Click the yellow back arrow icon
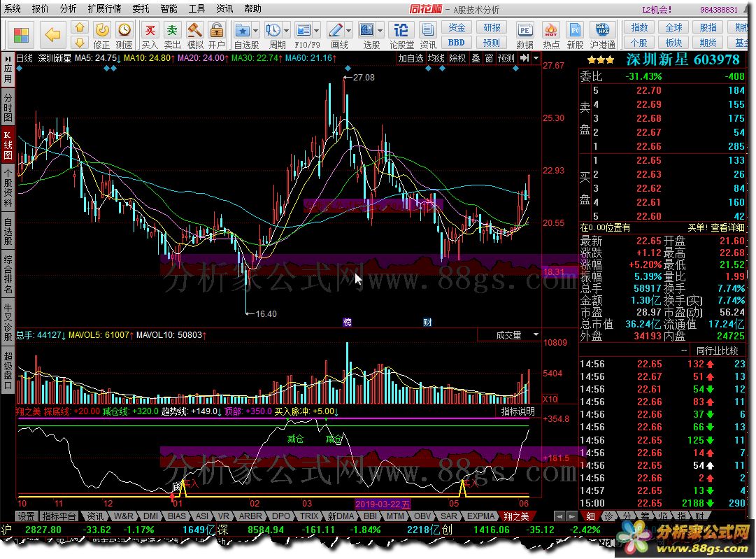Viewport: 756px width, 559px height. [52, 35]
